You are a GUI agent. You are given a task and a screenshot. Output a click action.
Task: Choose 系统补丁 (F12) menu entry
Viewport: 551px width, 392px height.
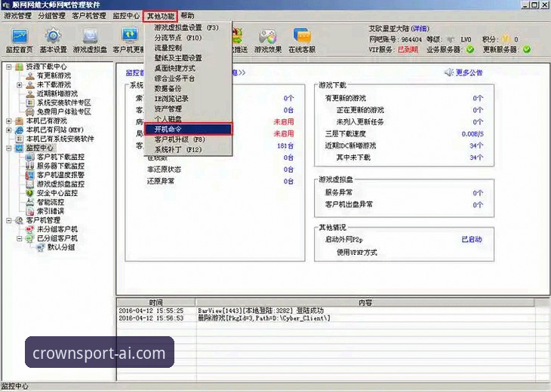[x=189, y=150]
